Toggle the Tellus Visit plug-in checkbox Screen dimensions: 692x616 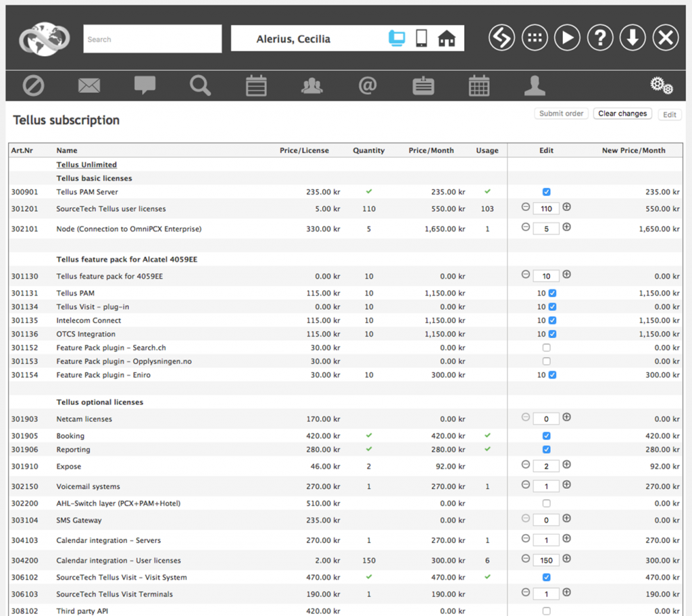(552, 306)
